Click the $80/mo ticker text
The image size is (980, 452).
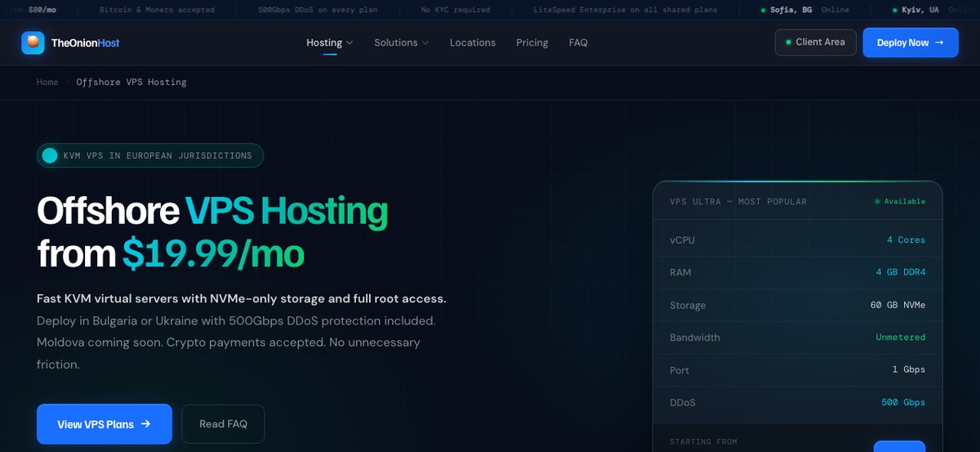tap(42, 10)
